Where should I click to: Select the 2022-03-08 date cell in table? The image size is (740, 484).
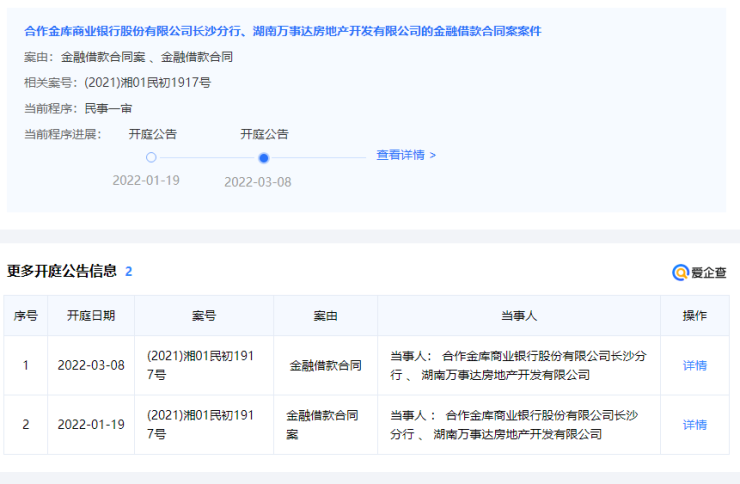click(x=91, y=366)
